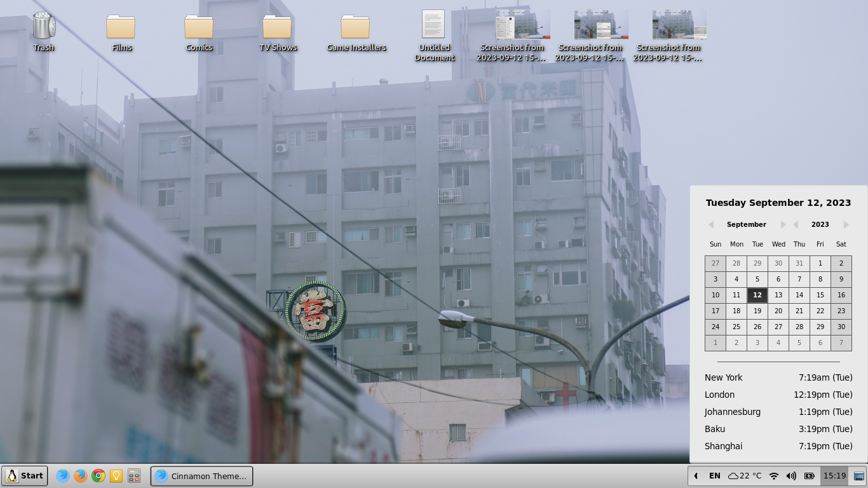The image size is (868, 488).
Task: Select day 13 in the calendar
Action: tap(778, 295)
